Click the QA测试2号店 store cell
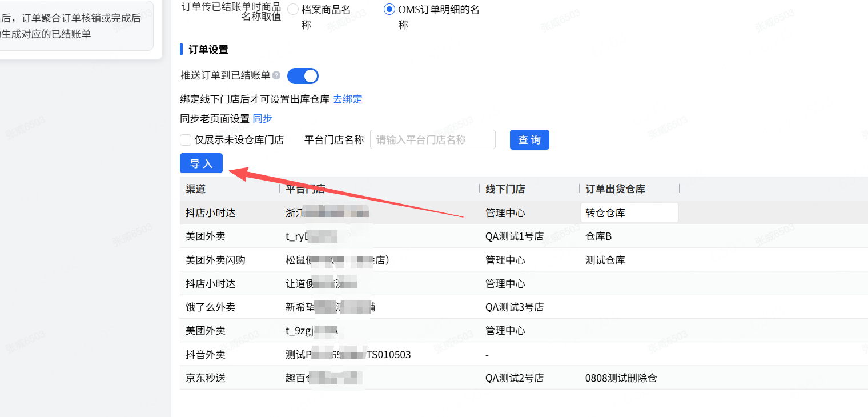The height and width of the screenshot is (417, 868). [515, 378]
